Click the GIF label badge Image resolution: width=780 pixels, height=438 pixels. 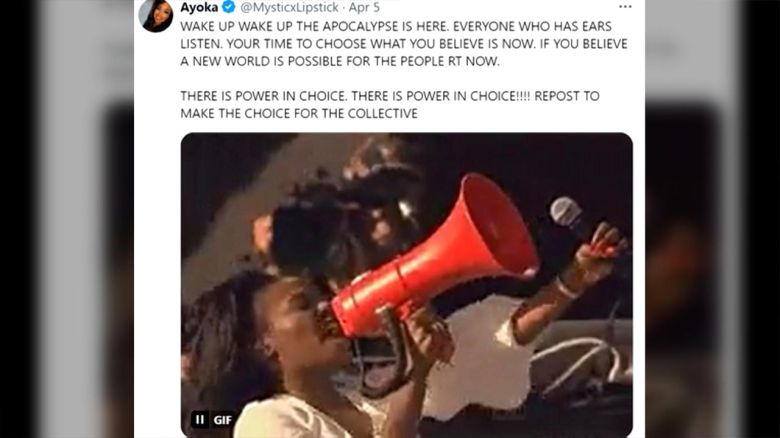(x=222, y=420)
